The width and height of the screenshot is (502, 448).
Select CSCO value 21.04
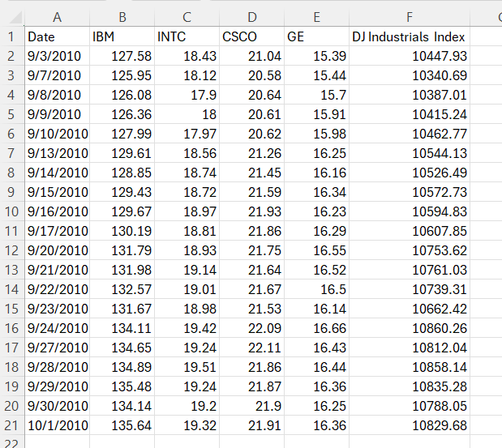[x=252, y=56]
